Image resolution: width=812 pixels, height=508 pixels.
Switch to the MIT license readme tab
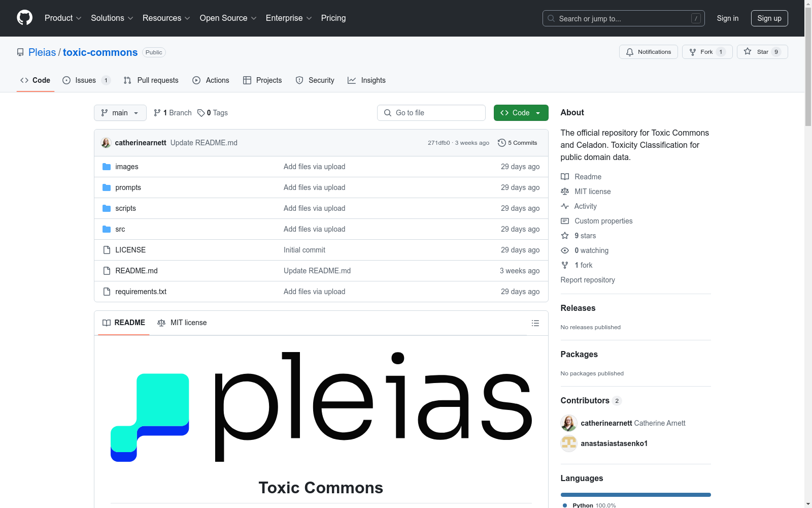[182, 323]
